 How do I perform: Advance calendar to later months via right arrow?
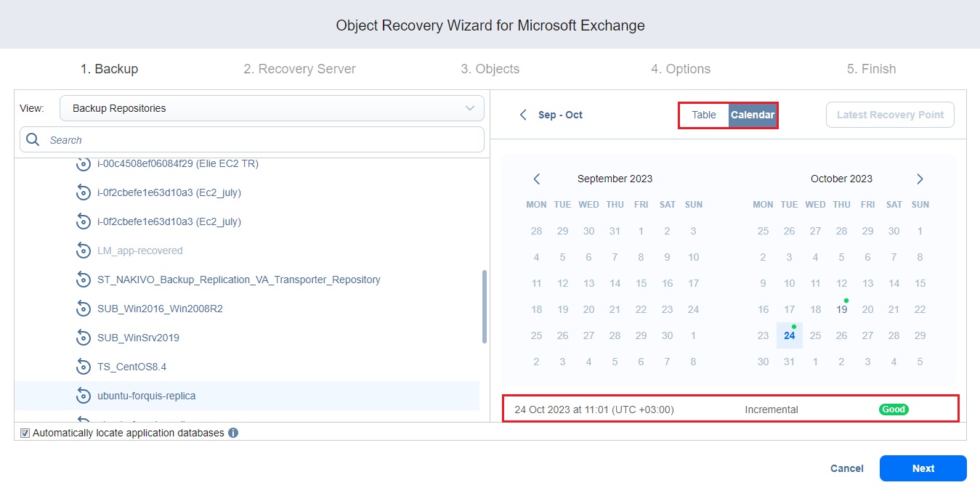point(920,179)
